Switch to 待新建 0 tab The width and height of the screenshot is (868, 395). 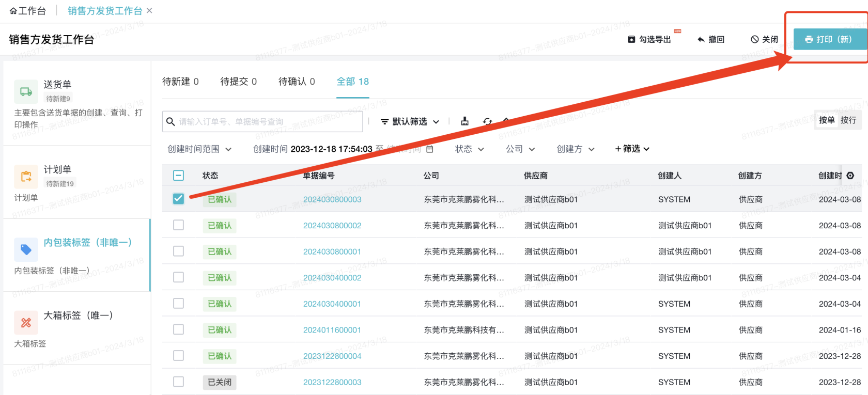click(x=180, y=82)
